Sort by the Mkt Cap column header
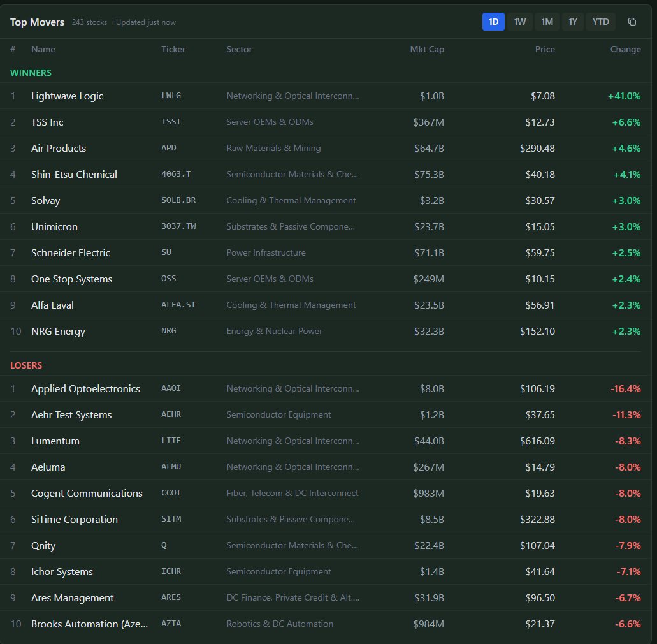This screenshot has width=657, height=644. point(427,49)
